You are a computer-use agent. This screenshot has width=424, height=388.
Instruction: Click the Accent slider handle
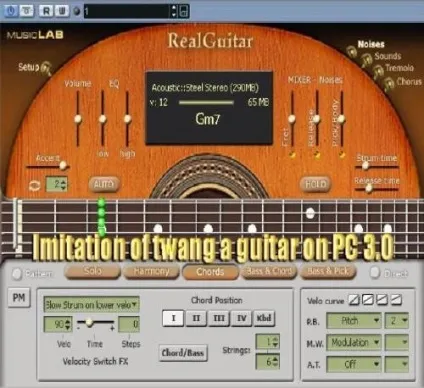[x=63, y=165]
